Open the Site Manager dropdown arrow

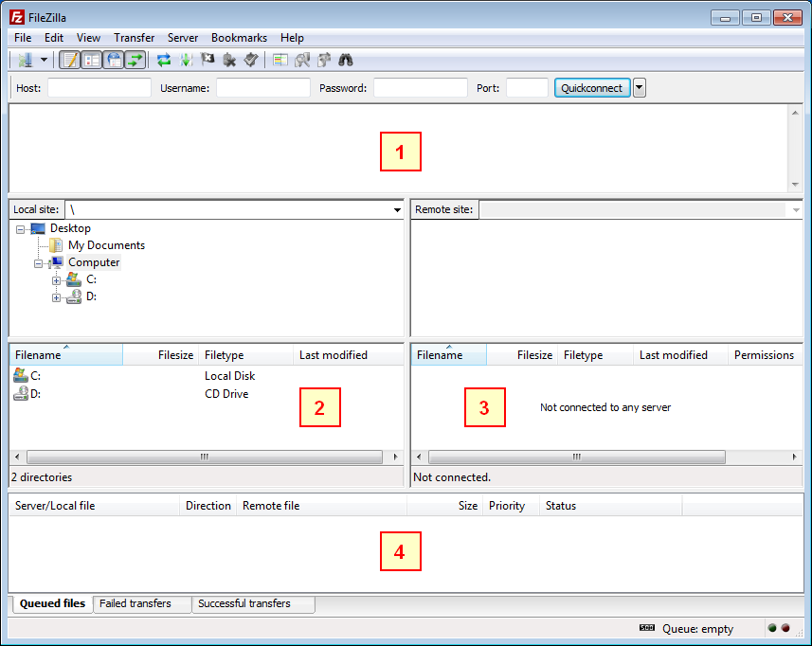click(x=44, y=60)
